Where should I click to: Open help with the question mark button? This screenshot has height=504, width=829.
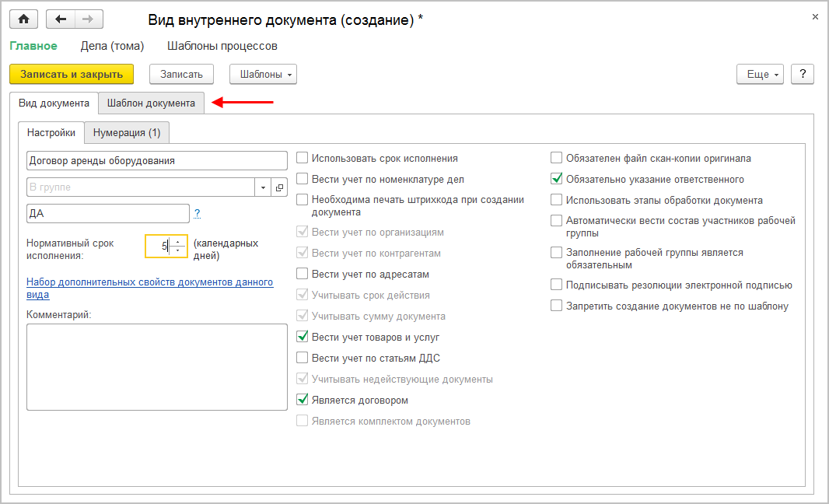802,74
